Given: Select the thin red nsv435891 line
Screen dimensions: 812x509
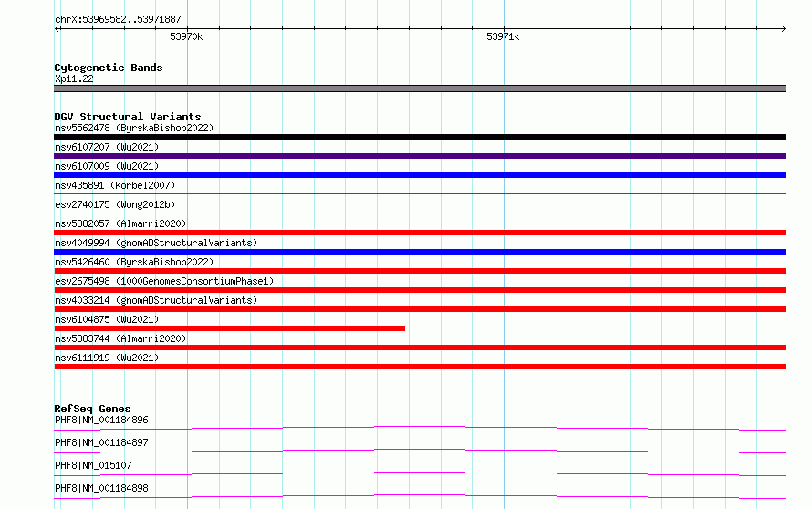Looking at the screenshot, I should point(420,193).
